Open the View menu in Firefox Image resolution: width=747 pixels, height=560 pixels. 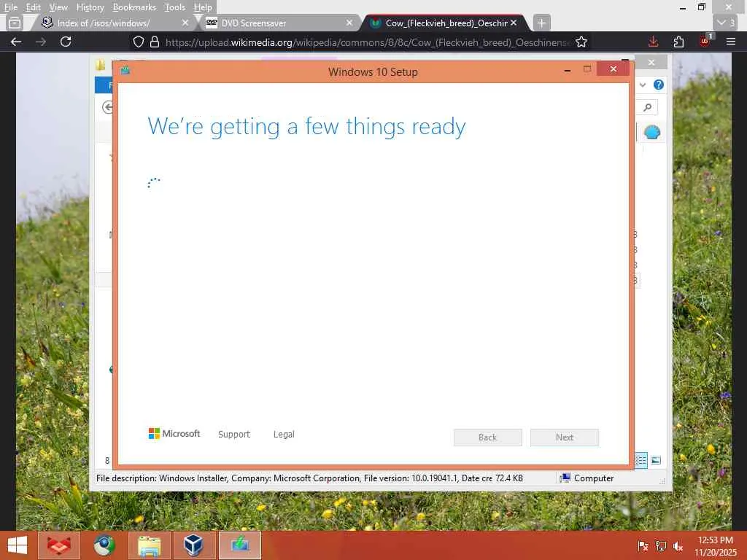click(x=58, y=7)
